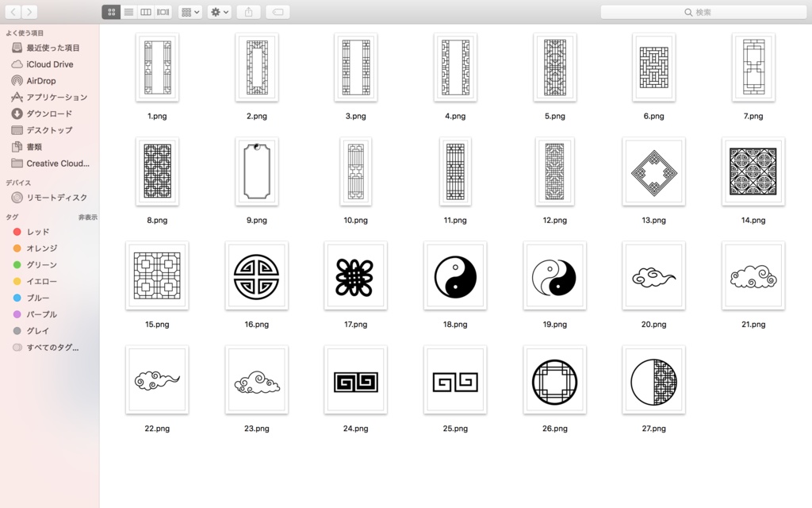Select the 15.png square lattice icon
The height and width of the screenshot is (508, 812).
(157, 275)
